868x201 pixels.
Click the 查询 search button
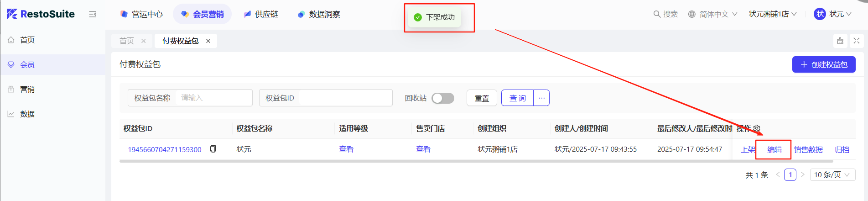[517, 98]
